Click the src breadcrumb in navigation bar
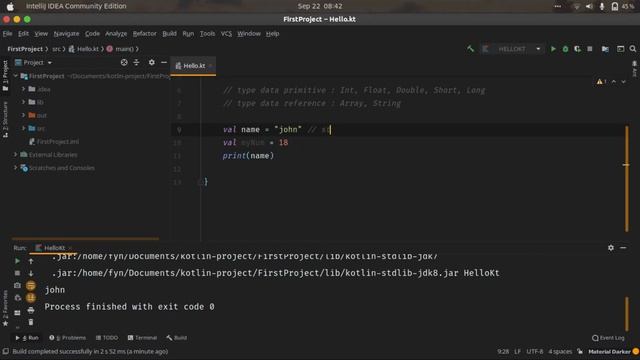Viewport: 640px width, 360px height. 56,49
